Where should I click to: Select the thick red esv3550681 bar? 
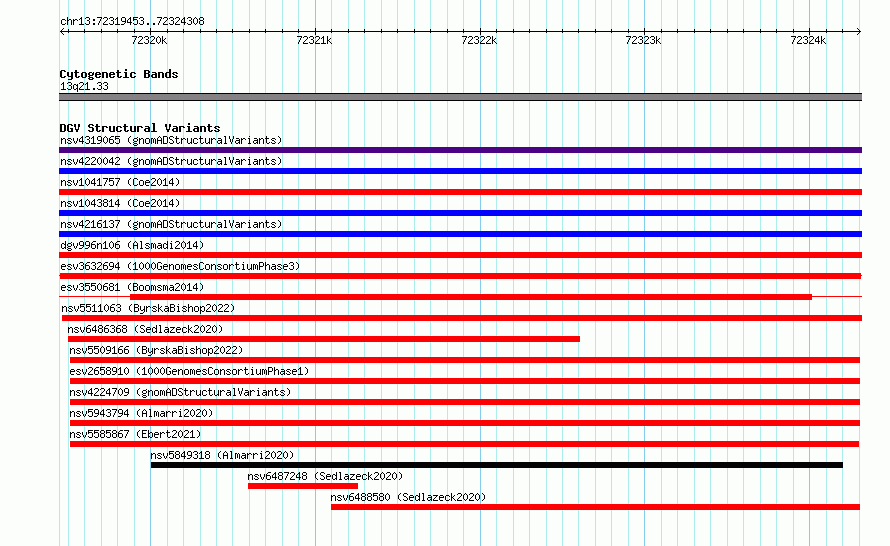pyautogui.click(x=471, y=297)
